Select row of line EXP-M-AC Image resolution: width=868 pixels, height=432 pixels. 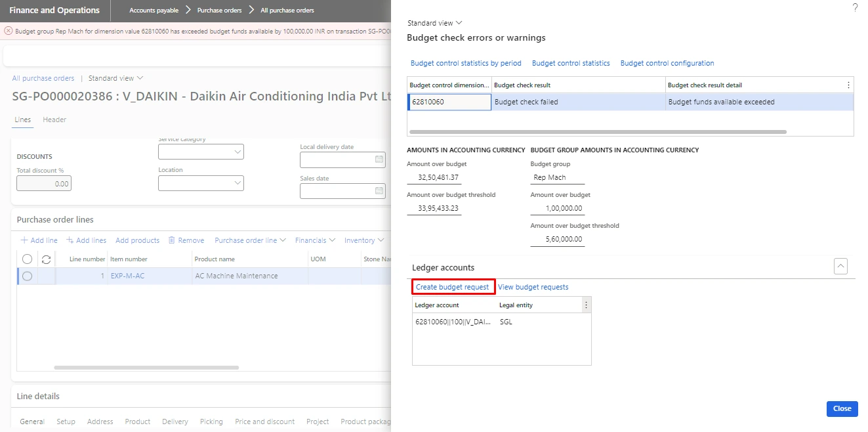tap(27, 276)
